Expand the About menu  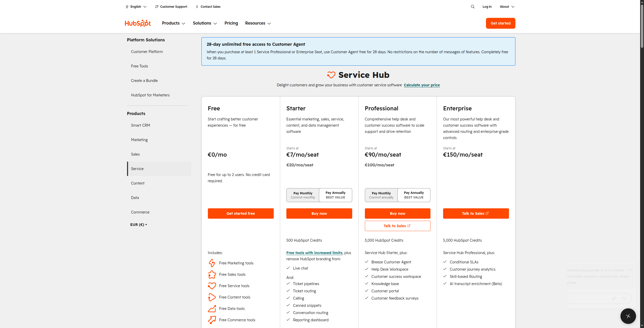(x=507, y=7)
